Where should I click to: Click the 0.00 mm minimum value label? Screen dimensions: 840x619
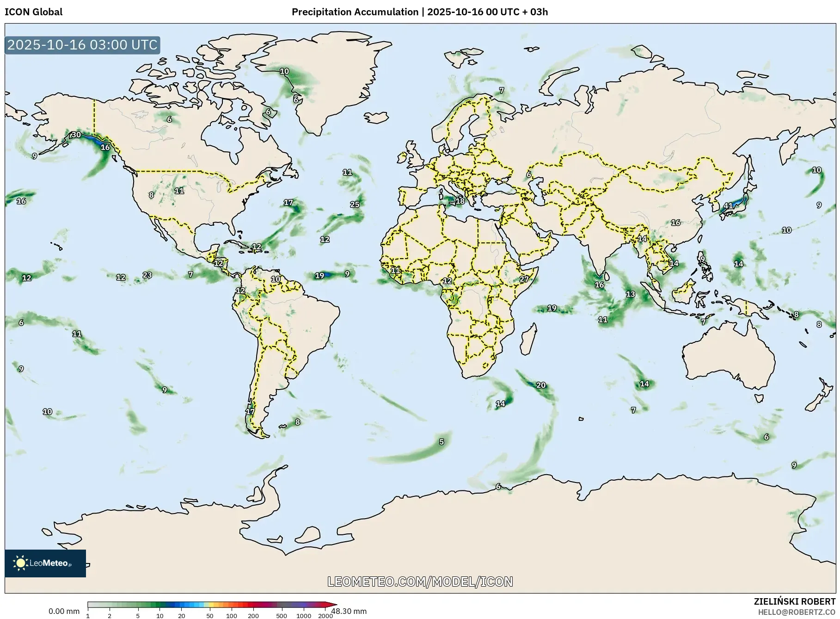(64, 611)
